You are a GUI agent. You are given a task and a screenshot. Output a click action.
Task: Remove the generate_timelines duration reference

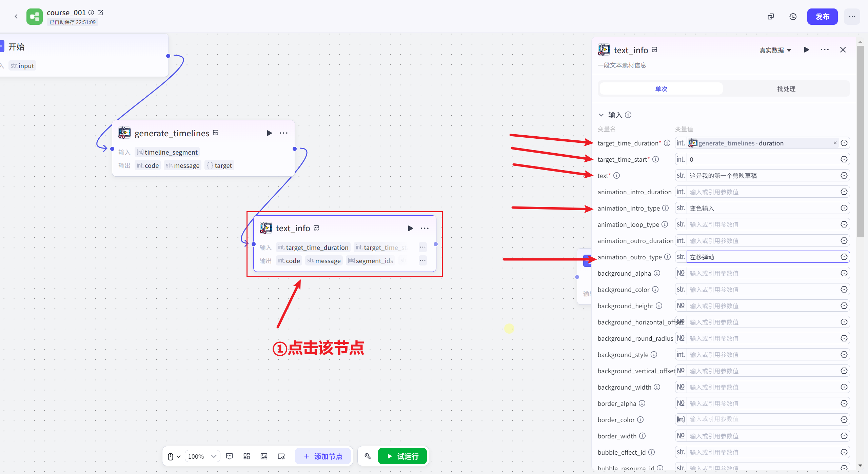[x=835, y=143]
